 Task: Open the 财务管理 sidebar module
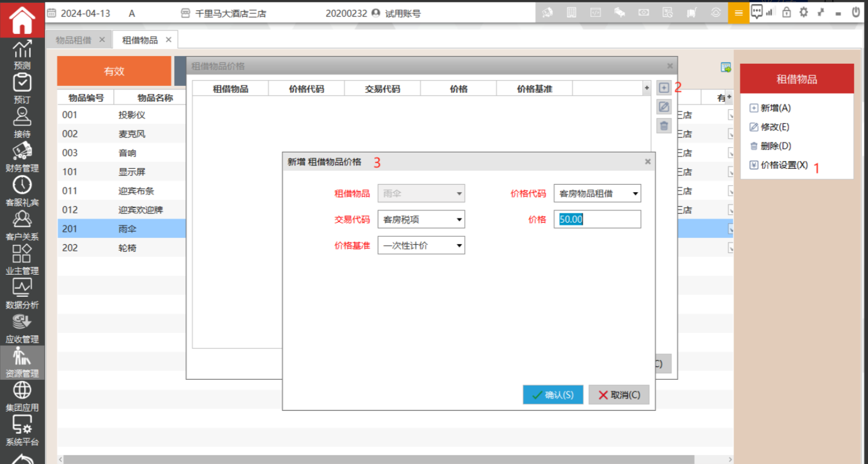22,157
